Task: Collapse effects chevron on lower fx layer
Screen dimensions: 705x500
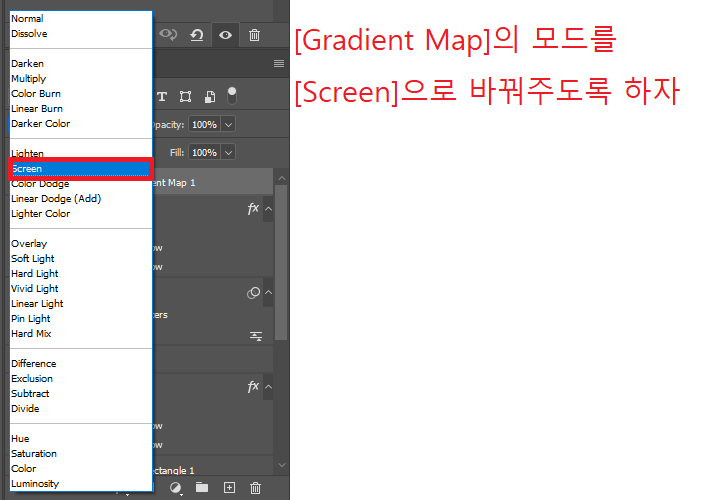Action: 268,387
